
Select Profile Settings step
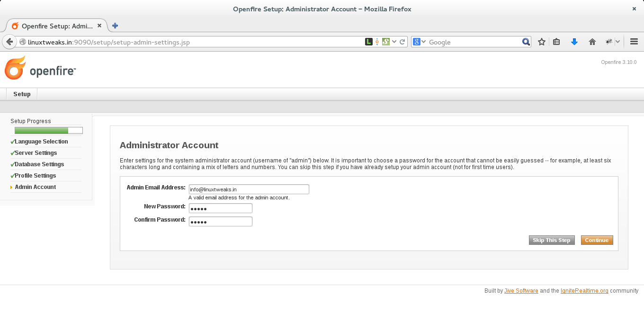tap(36, 176)
